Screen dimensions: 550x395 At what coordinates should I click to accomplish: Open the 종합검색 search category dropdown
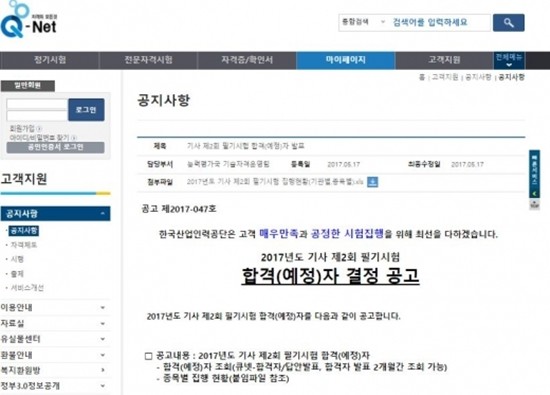[x=363, y=22]
